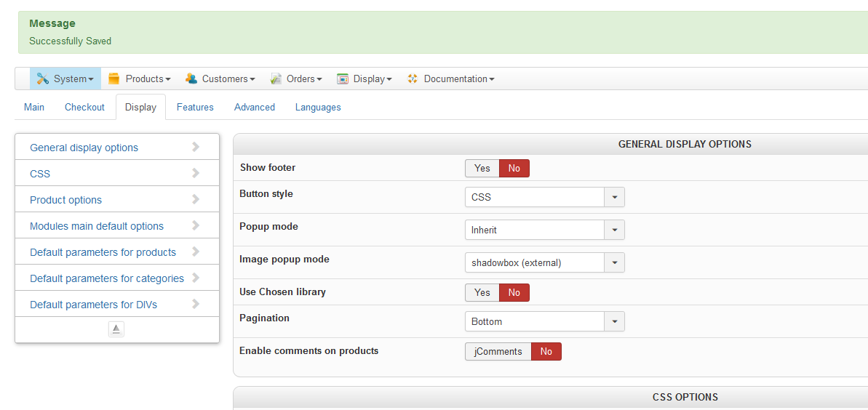Viewport: 868px width, 410px height.
Task: Set Show footer to Yes
Action: tap(482, 168)
